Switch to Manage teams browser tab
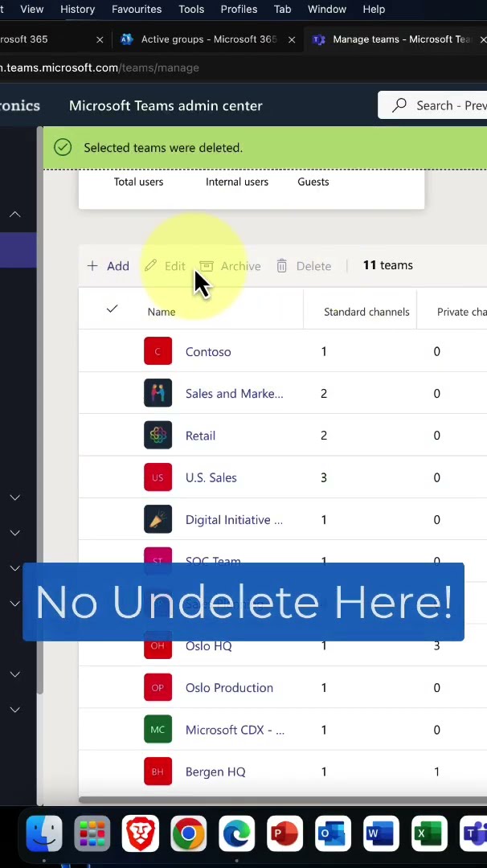 [395, 39]
